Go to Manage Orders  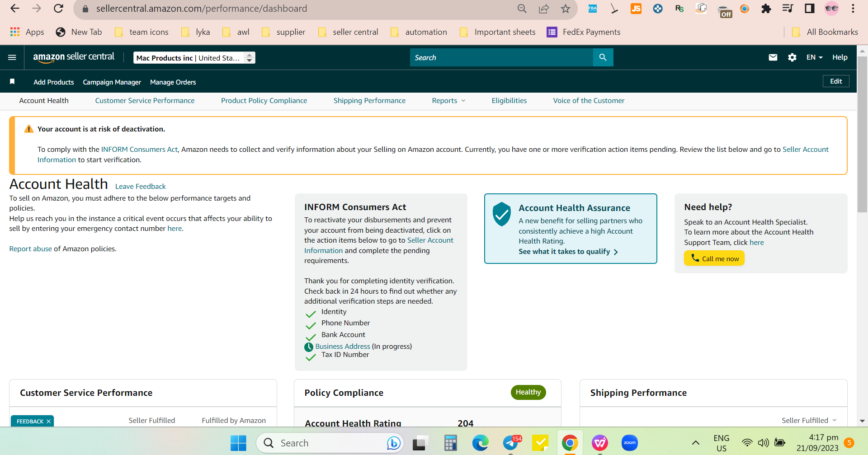pos(173,82)
